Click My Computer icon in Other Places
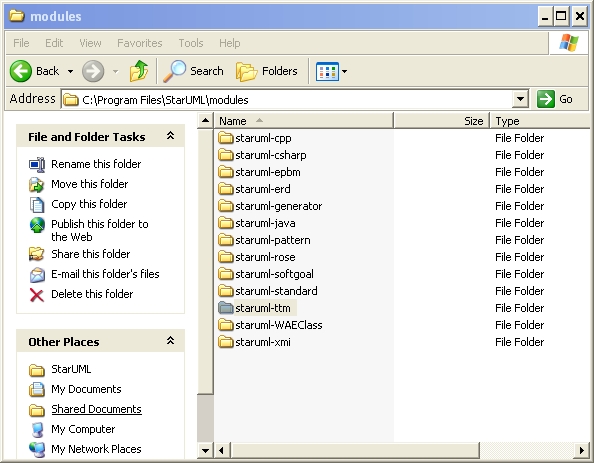 tap(37, 429)
